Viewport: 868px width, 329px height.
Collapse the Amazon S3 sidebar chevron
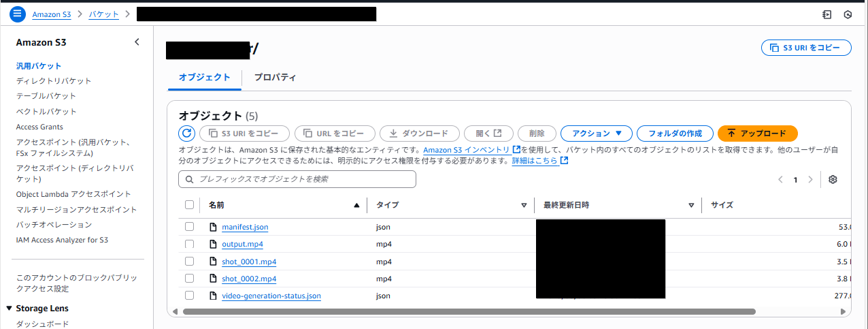tap(137, 42)
